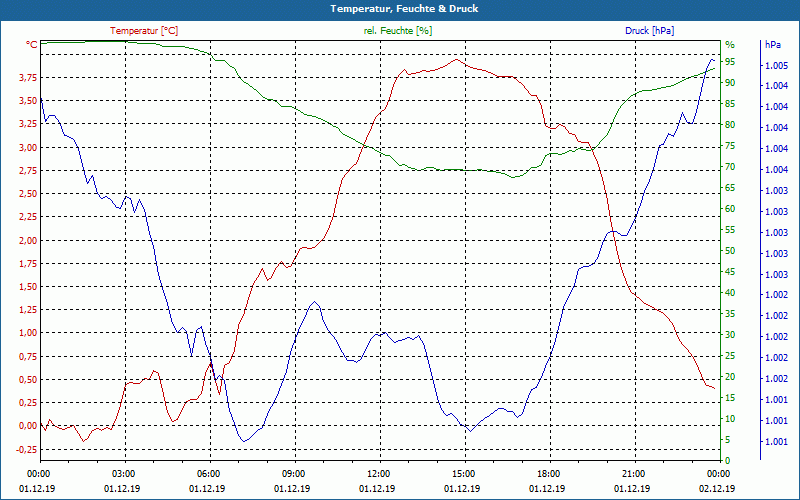Viewport: 800px width, 500px height.
Task: Click the '30' humidity axis value
Action: pyautogui.click(x=730, y=335)
